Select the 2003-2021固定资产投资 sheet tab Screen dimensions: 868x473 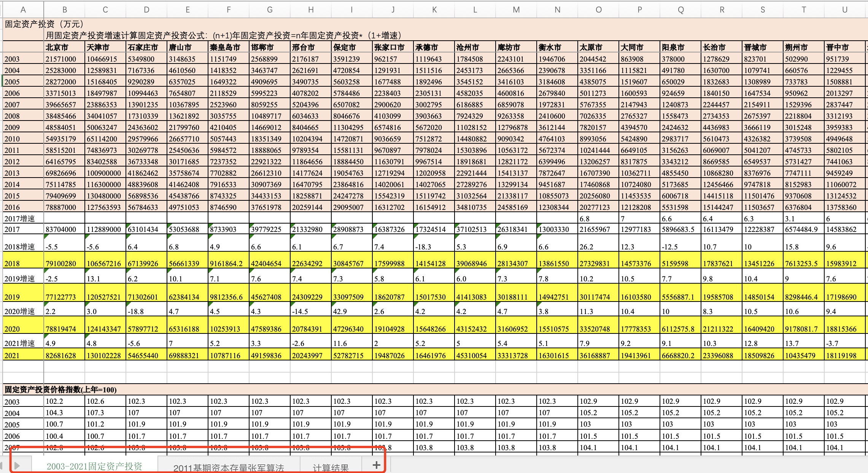pos(94,466)
